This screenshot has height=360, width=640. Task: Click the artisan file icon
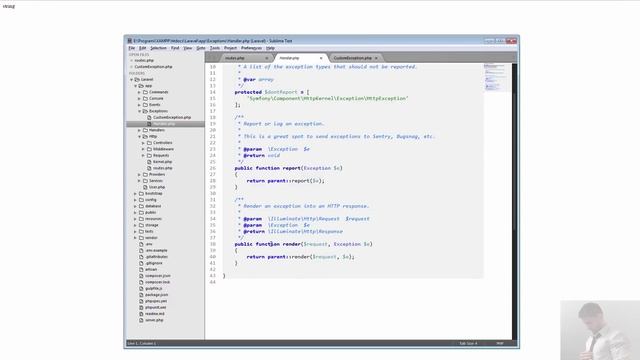click(141, 269)
